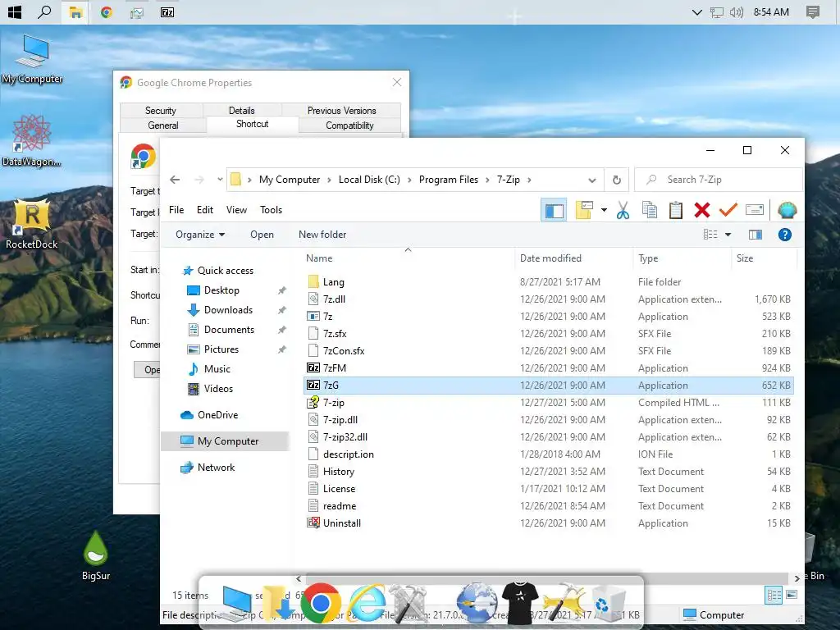Toggle the preview pane icon
The image size is (840, 630).
coord(756,235)
